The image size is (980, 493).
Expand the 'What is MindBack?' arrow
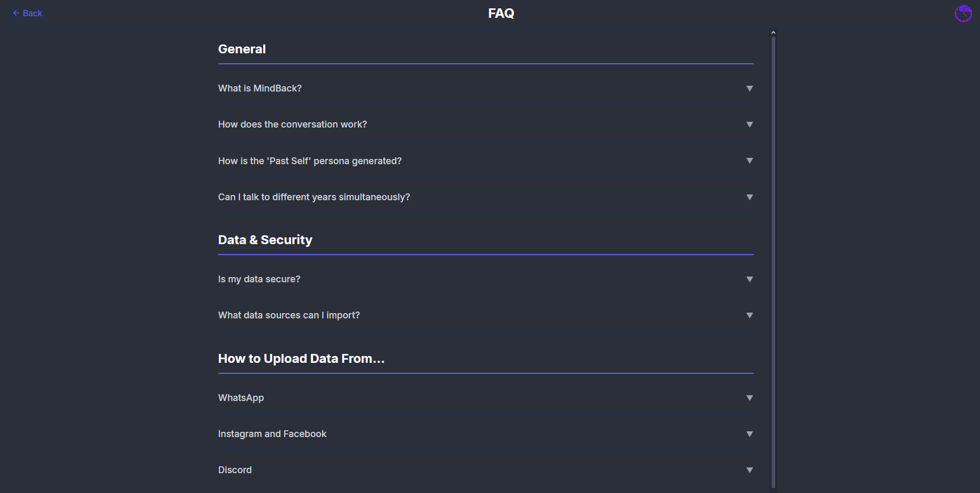750,88
